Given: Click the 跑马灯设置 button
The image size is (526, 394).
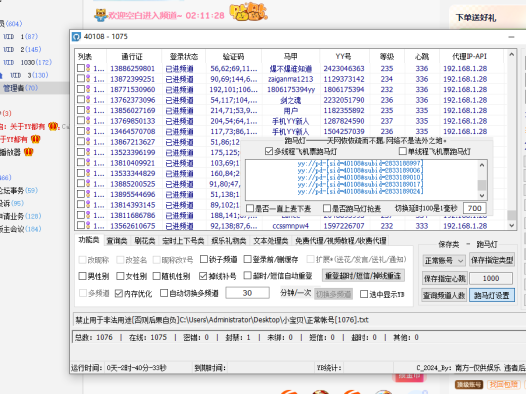Looking at the screenshot, I should pos(492,295).
